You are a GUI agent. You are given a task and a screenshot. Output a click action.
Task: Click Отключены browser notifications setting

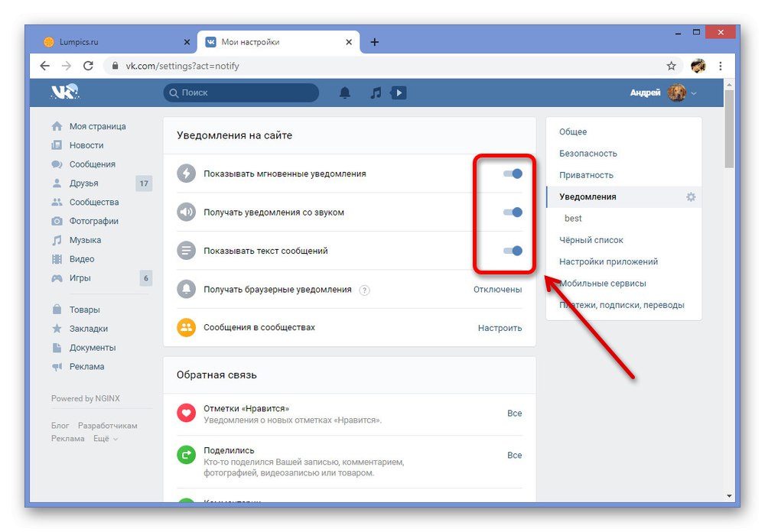497,290
